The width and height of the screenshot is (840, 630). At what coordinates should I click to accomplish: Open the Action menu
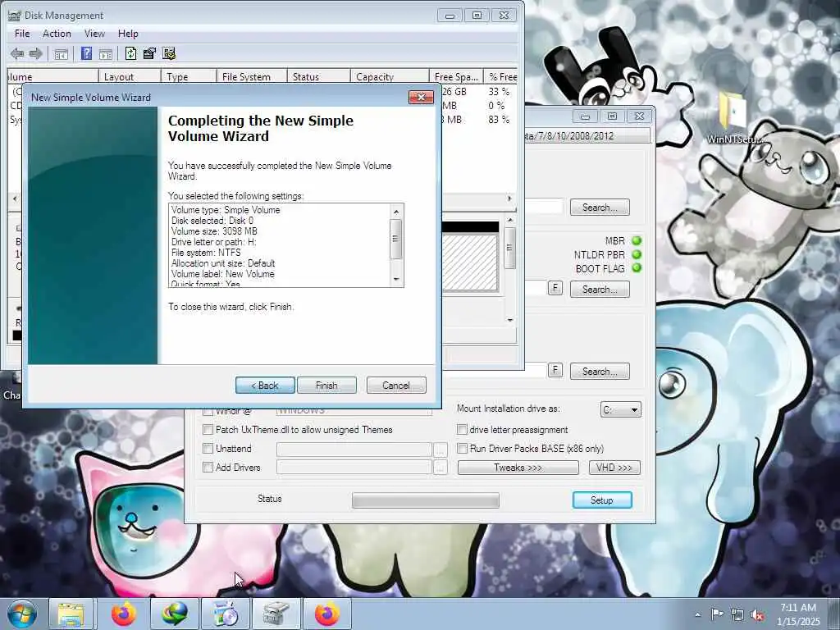[57, 33]
